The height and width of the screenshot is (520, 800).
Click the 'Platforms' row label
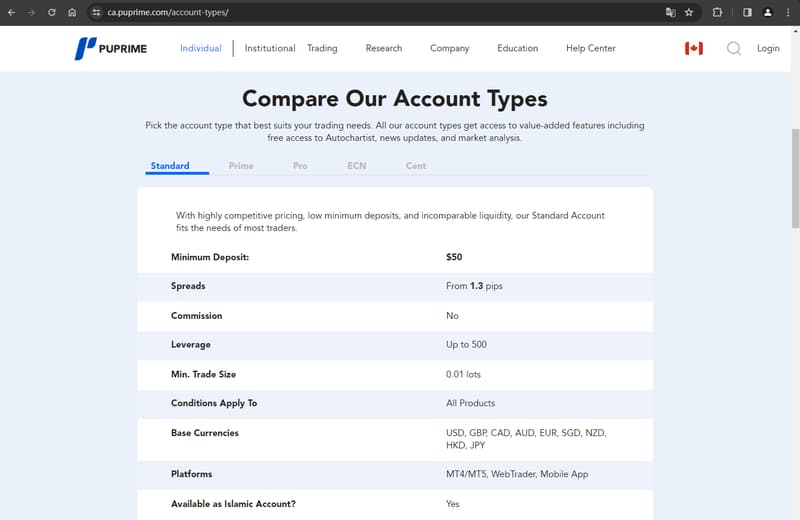pos(191,474)
